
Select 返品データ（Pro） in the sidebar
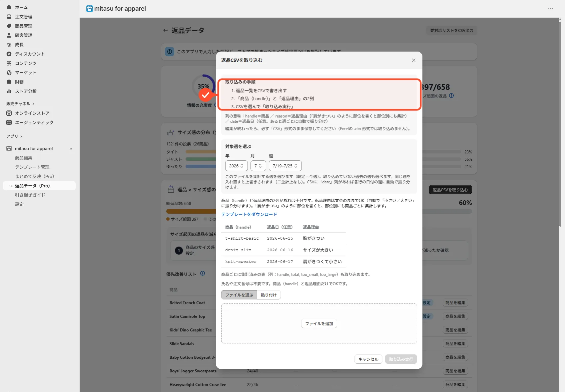click(x=39, y=186)
